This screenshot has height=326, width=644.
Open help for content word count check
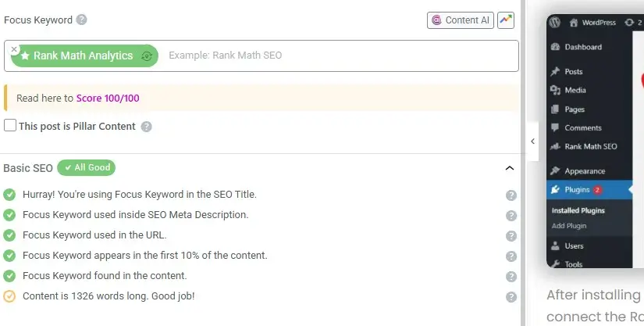point(511,297)
